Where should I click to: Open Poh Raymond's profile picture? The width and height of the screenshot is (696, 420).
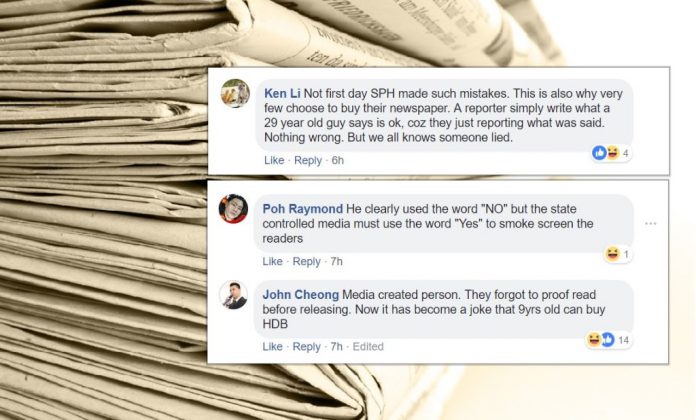[233, 209]
